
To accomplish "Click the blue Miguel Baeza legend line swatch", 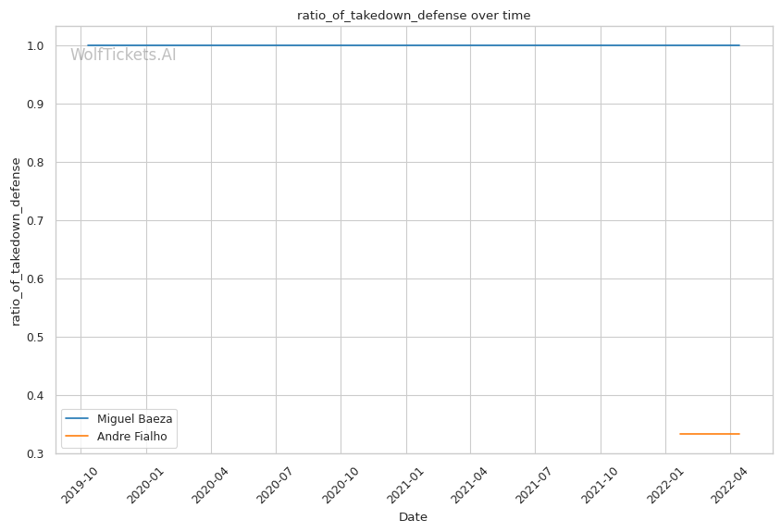I will point(78,419).
